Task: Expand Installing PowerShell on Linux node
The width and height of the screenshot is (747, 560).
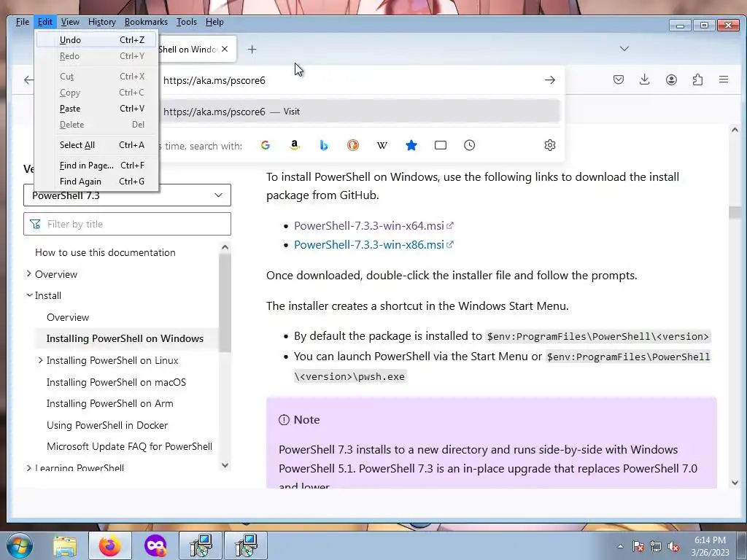Action: (41, 360)
